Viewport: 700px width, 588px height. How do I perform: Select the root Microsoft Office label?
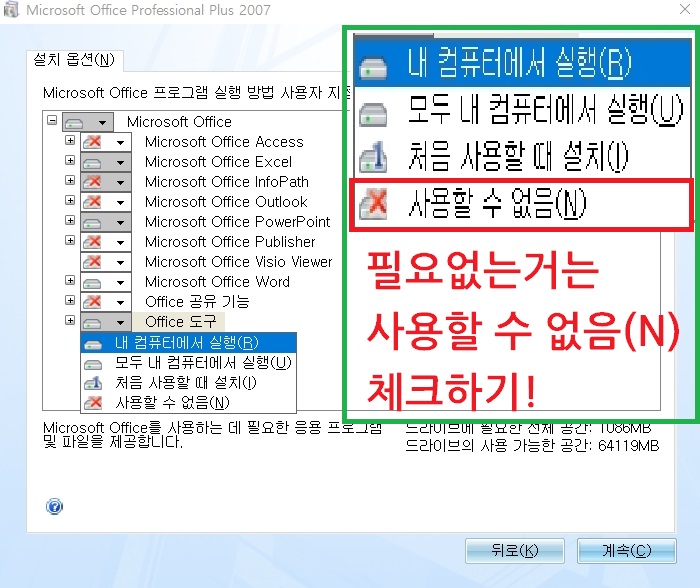pyautogui.click(x=179, y=122)
